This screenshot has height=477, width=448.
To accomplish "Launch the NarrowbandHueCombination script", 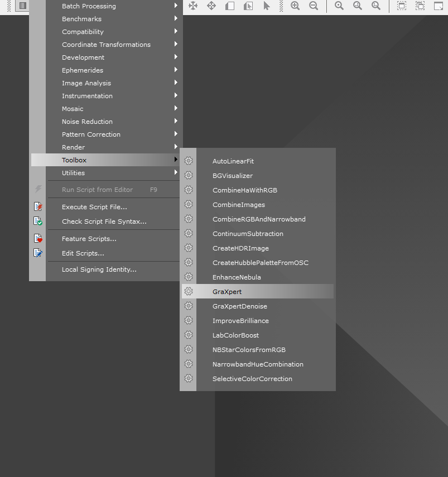I will pos(258,364).
